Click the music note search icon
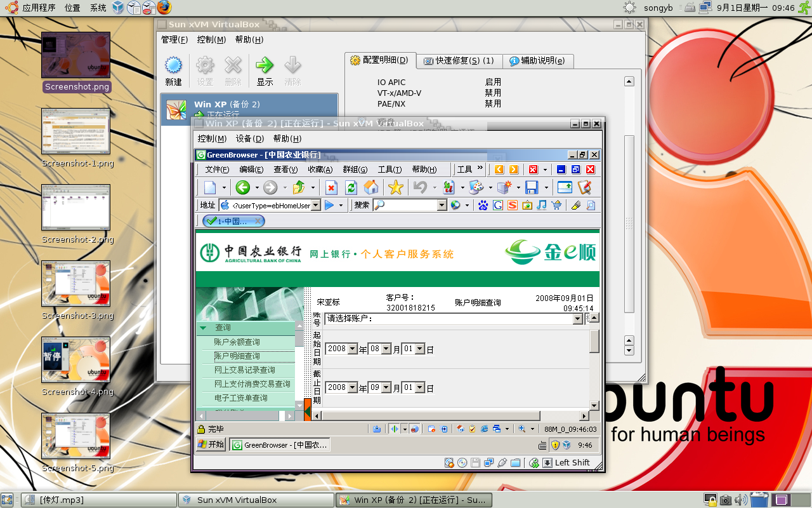The image size is (812, 508). coord(541,205)
